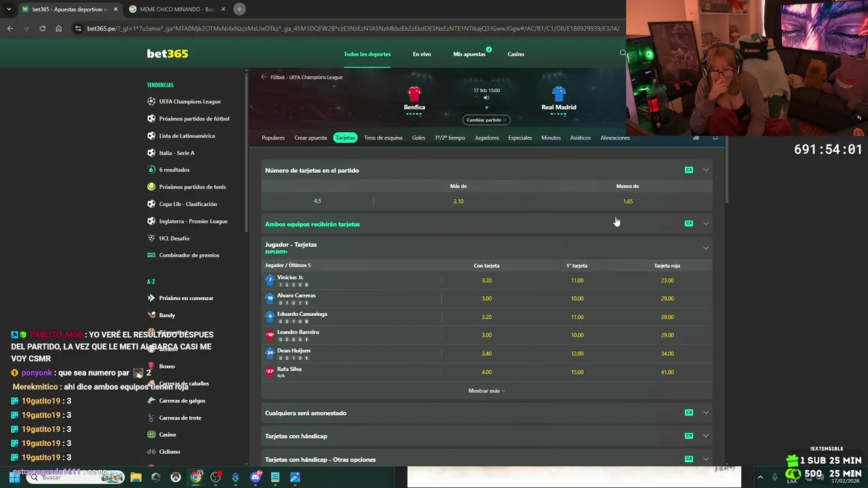Select Menos de odds 1.65

[x=628, y=201]
